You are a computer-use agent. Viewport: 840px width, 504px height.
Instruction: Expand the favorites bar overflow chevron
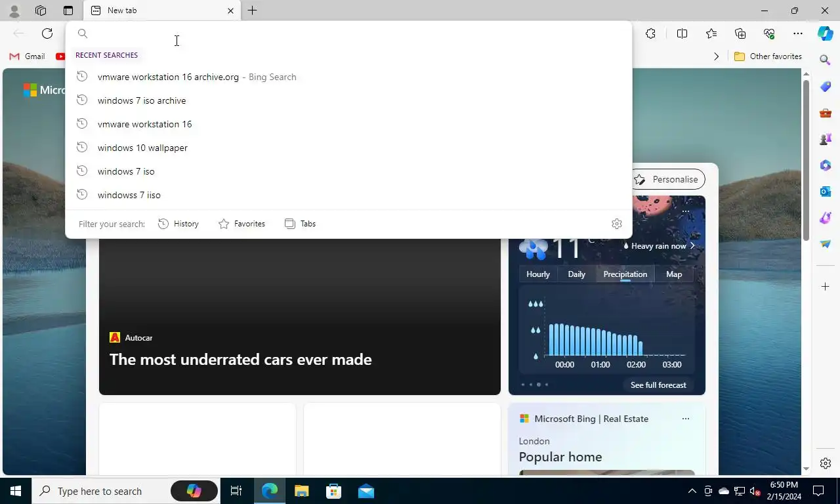pyautogui.click(x=716, y=56)
